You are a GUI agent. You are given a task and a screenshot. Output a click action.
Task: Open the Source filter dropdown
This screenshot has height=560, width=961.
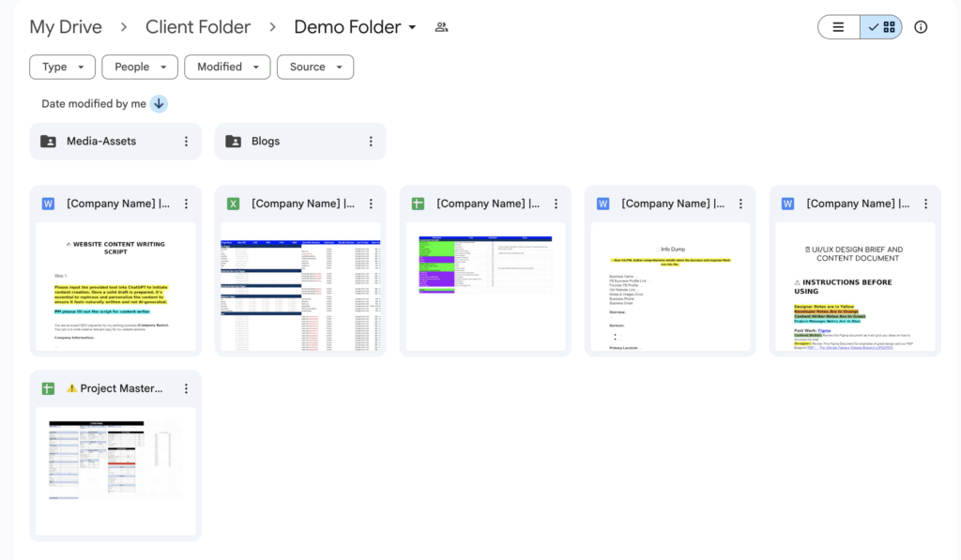[314, 68]
